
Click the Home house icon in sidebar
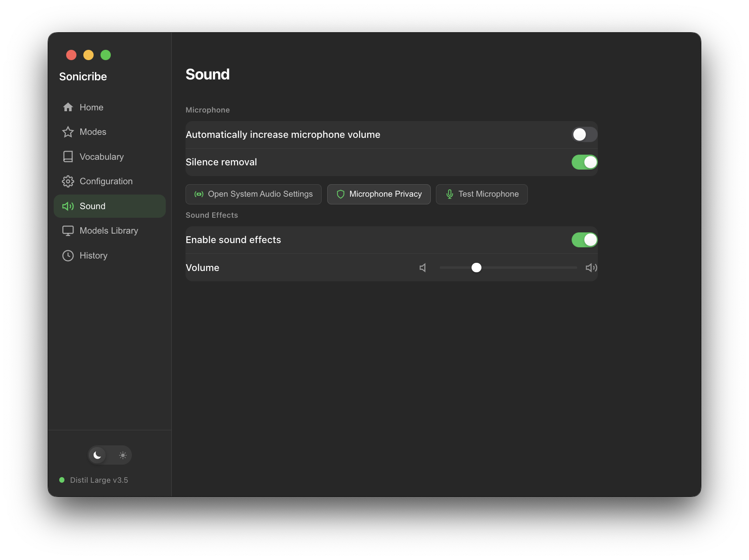(68, 107)
